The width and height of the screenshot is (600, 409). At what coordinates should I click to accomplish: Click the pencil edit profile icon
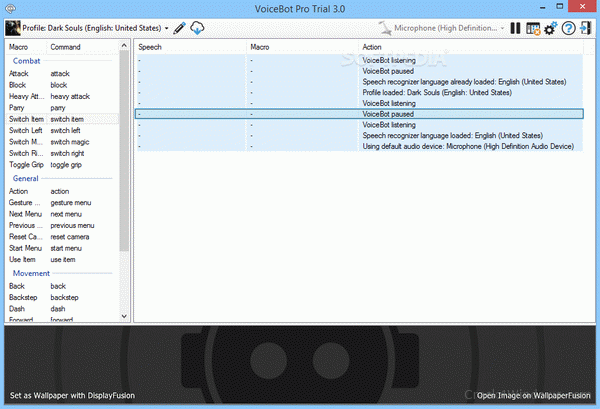coord(179,28)
